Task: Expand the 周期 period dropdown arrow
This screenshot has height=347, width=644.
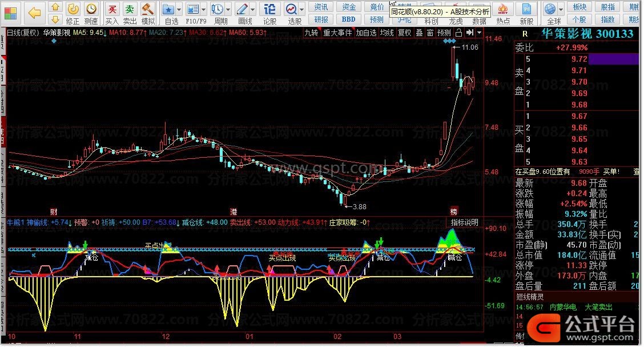Action: [x=228, y=10]
